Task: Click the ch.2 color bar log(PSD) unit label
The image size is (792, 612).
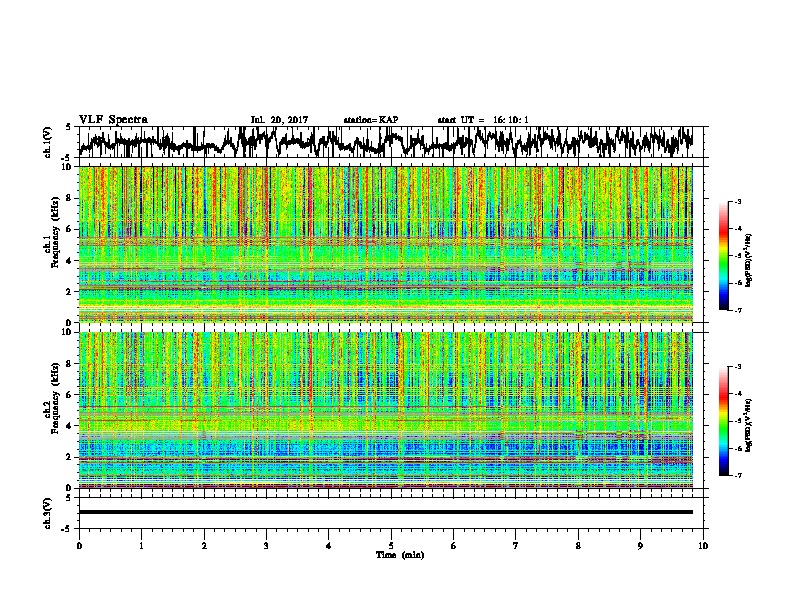Action: [749, 424]
